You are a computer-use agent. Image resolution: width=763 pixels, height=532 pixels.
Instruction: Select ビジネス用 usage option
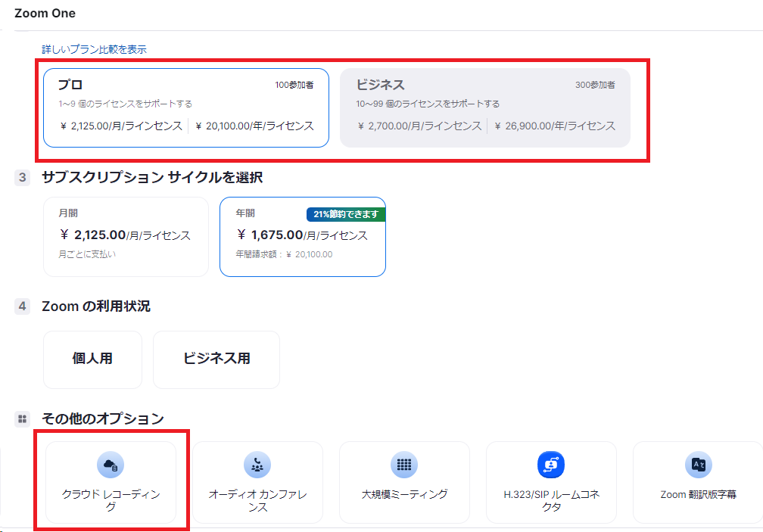(216, 359)
